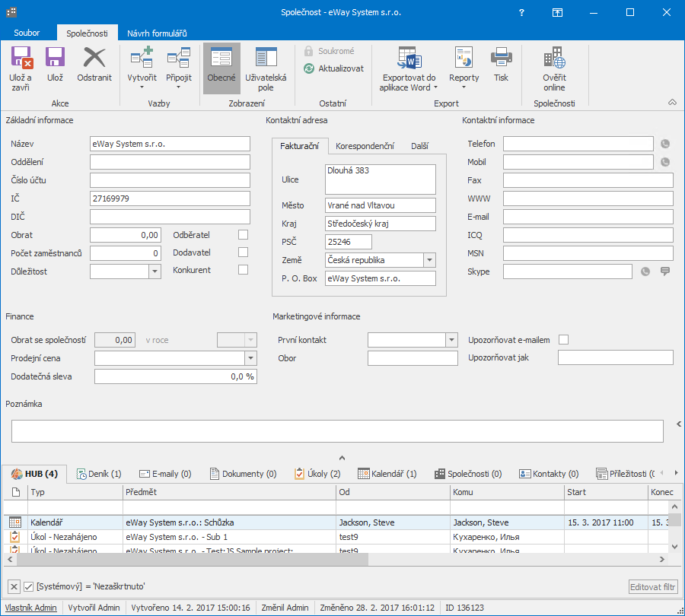Collapse the ribbon with the chevron arrow
Viewport: 685px width, 616px height.
coord(672,102)
